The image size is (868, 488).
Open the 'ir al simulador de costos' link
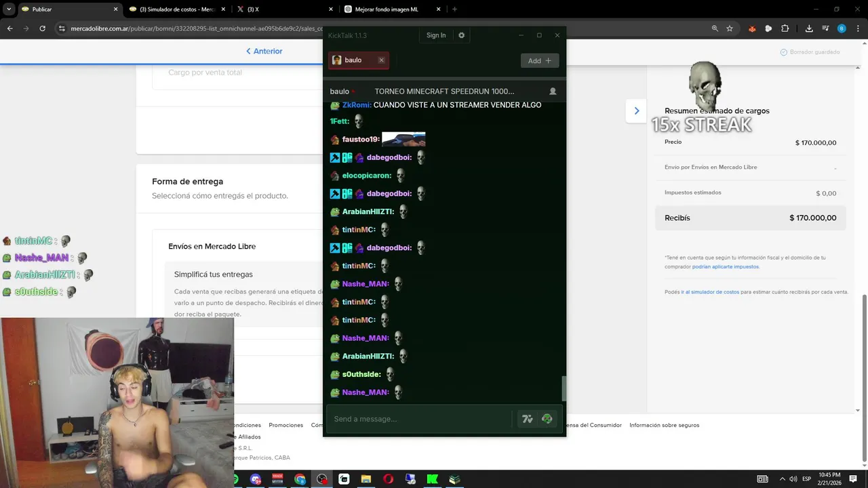point(710,292)
